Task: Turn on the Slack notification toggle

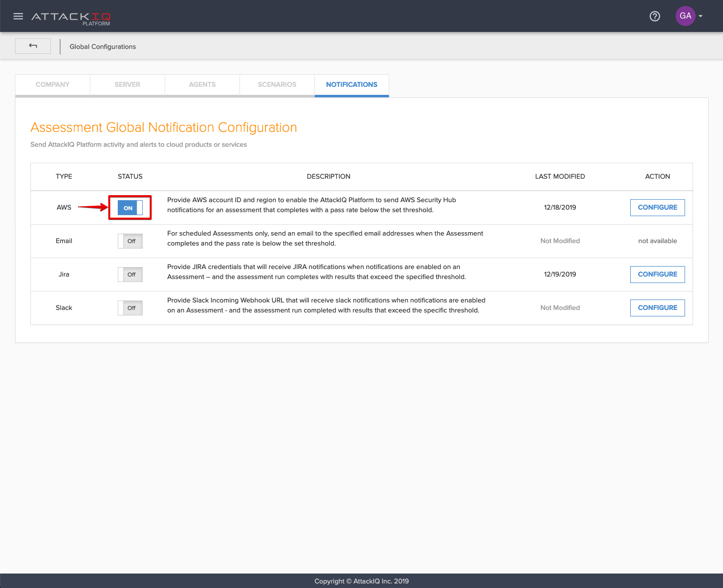Action: pos(130,308)
